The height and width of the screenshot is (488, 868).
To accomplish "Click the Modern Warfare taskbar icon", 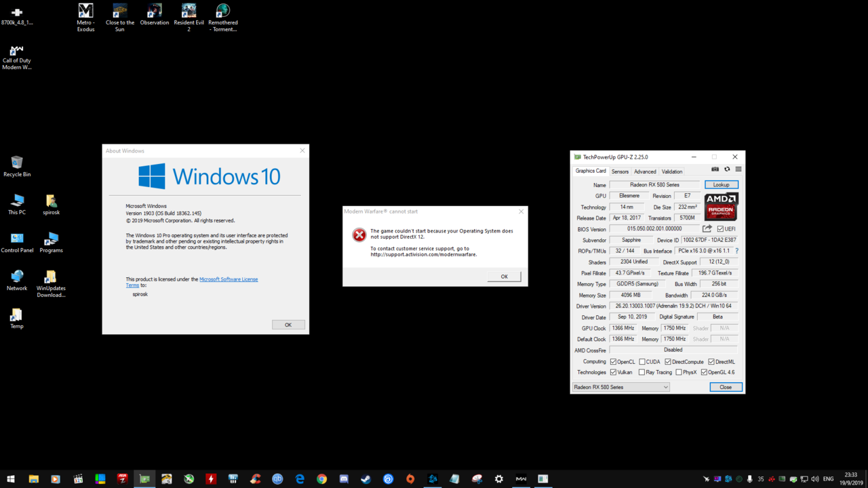I will (521, 479).
